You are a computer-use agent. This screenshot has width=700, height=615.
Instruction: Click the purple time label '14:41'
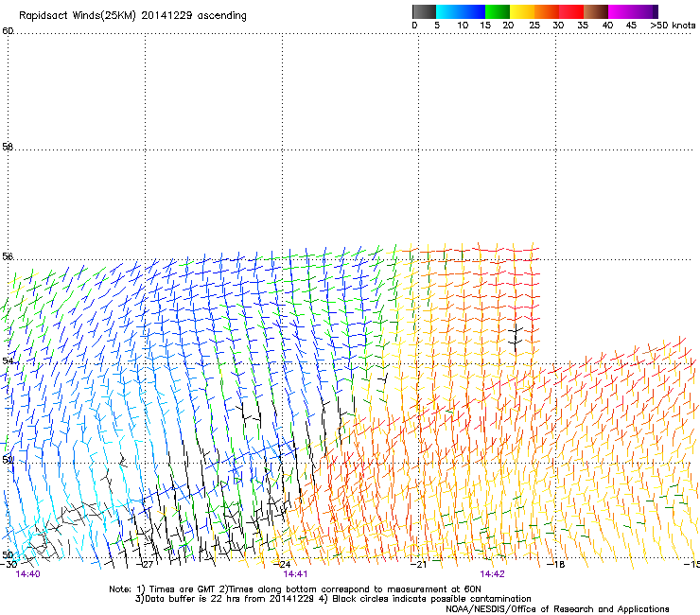pos(295,574)
